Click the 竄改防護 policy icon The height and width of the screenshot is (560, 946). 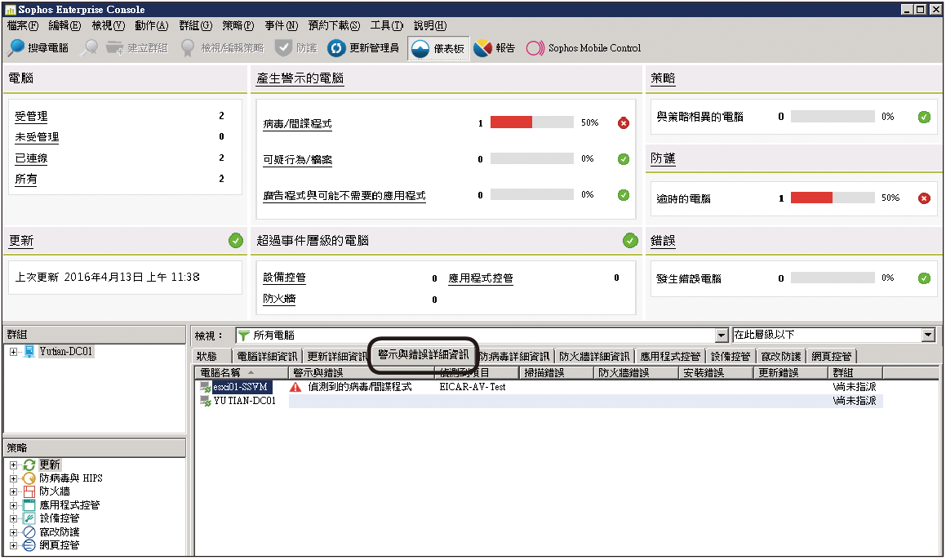click(x=29, y=531)
